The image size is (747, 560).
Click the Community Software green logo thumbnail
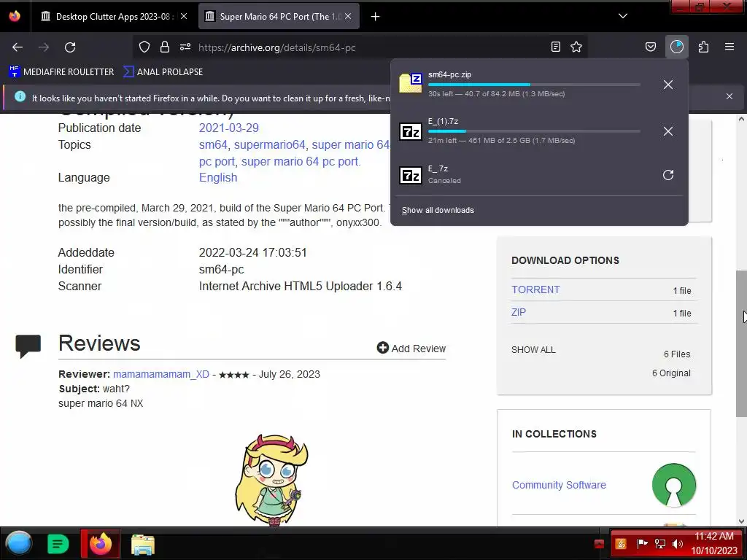[673, 485]
